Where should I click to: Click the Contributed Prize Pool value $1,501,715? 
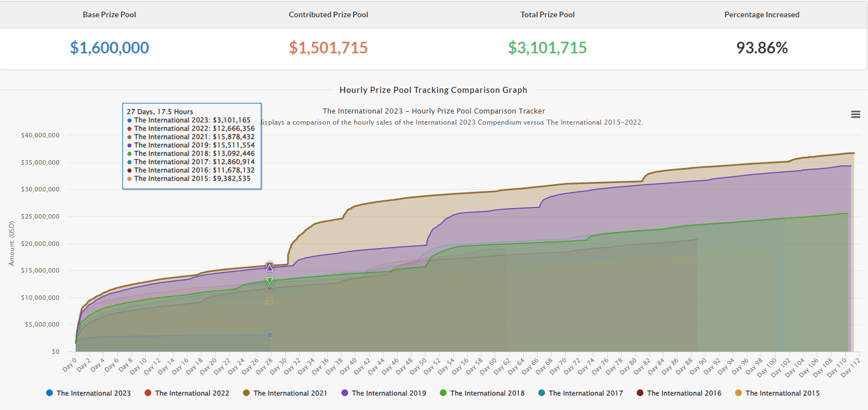coord(329,48)
